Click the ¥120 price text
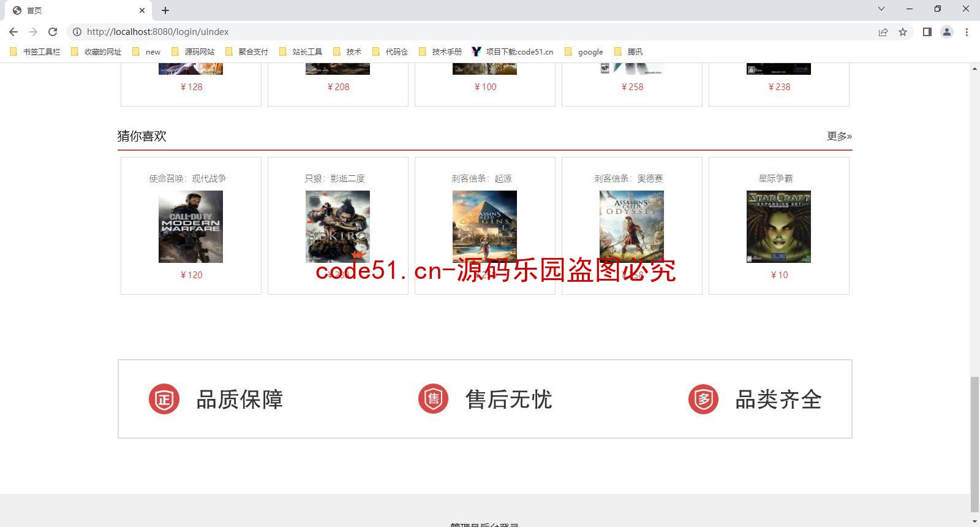 click(191, 275)
